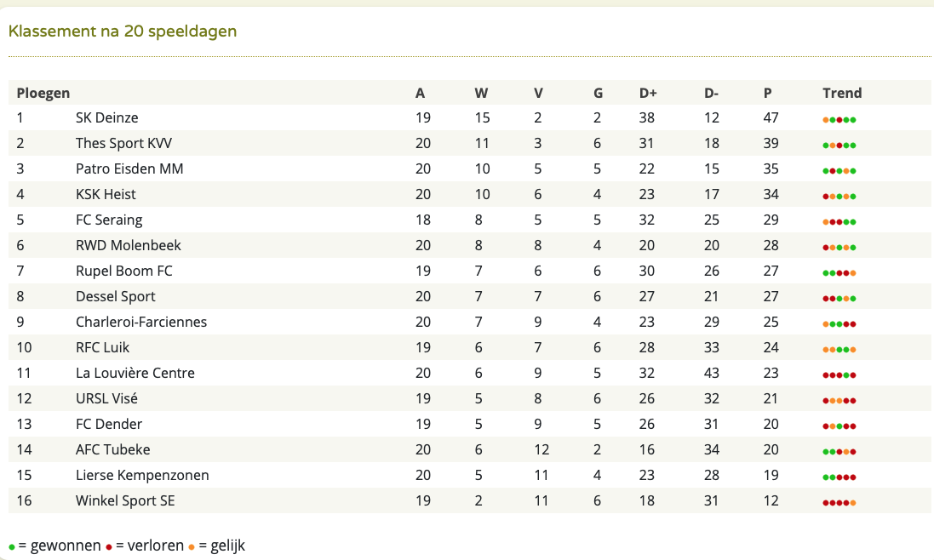Click the green 'gewonnen' legend dot
934x560 pixels.
point(12,547)
